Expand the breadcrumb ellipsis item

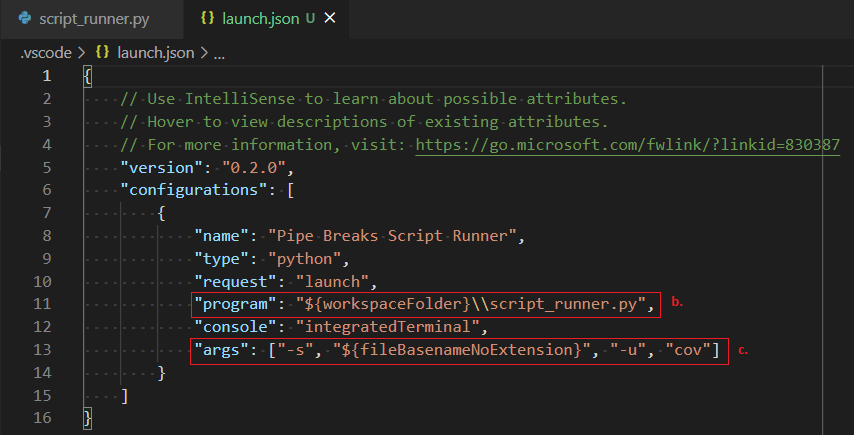point(219,53)
